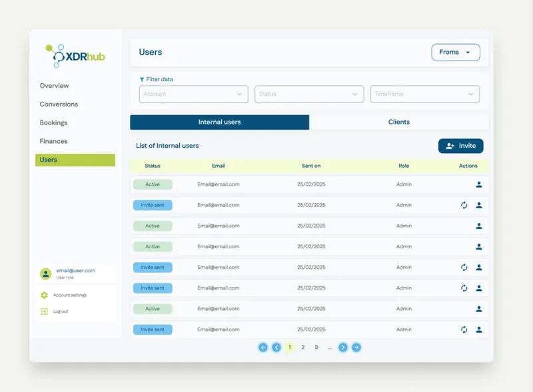The height and width of the screenshot is (392, 533).
Task: Click the Email column header
Action: tap(219, 166)
